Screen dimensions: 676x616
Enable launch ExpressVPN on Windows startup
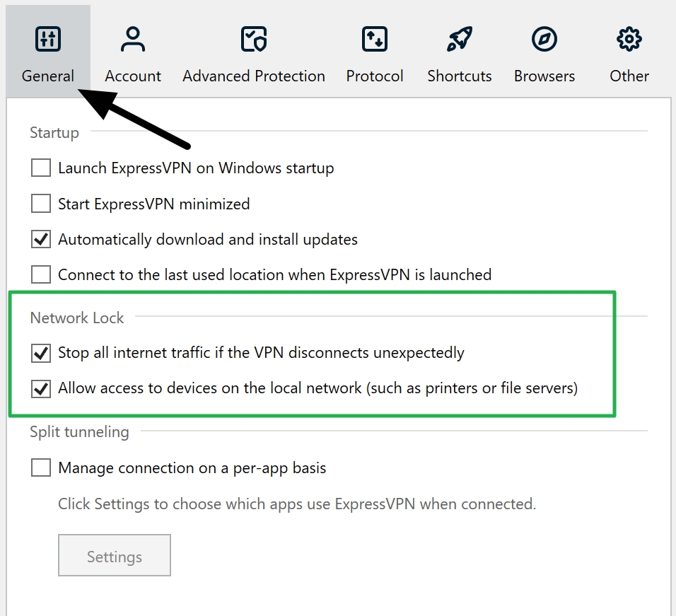pyautogui.click(x=40, y=168)
